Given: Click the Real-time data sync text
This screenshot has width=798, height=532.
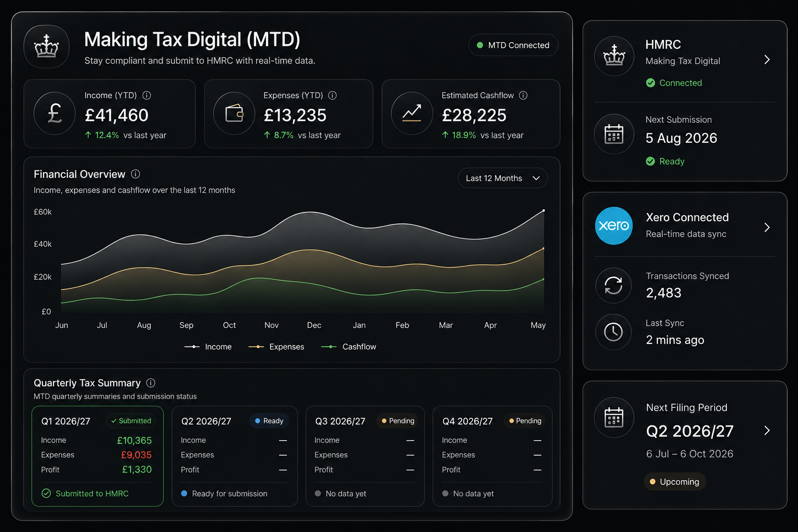Looking at the screenshot, I should [686, 234].
